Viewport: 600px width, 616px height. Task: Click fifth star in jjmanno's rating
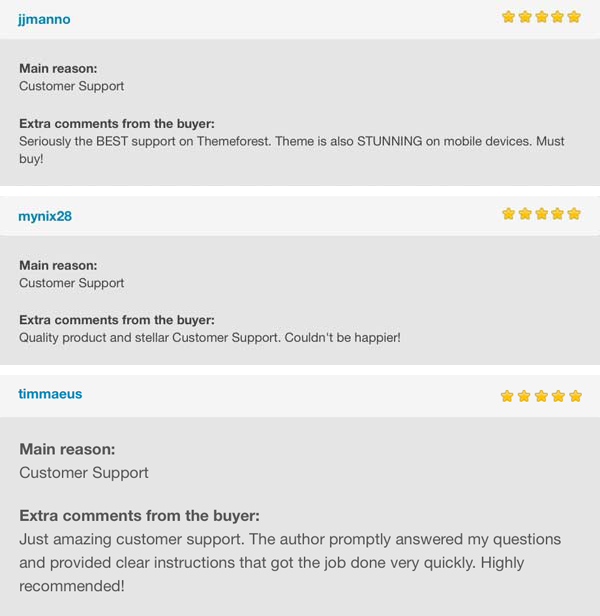click(574, 17)
